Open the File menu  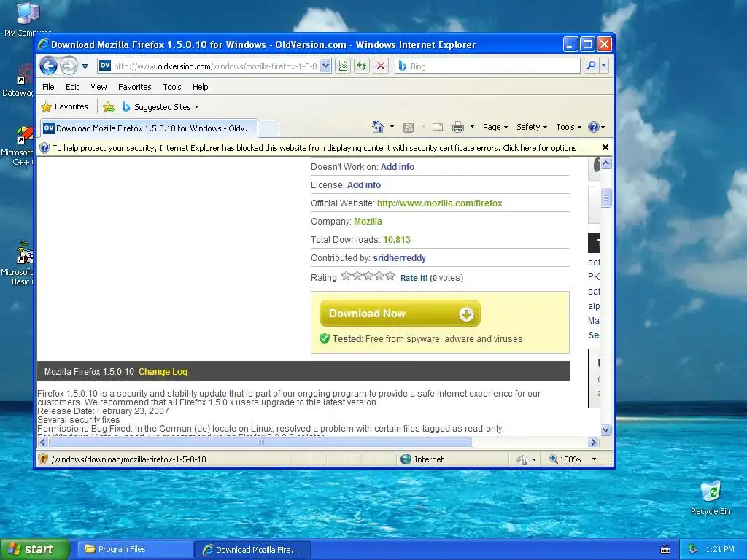[48, 87]
